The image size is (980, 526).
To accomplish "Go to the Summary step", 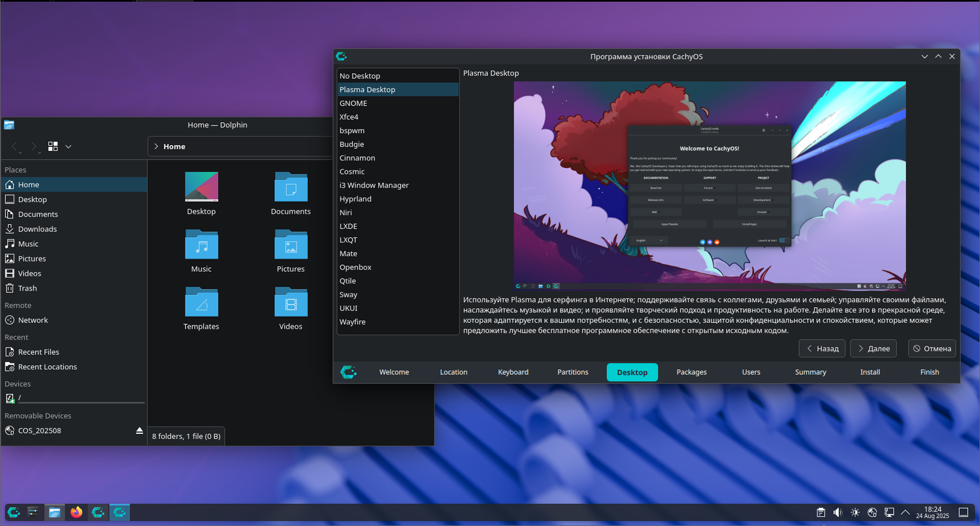I will coord(810,372).
